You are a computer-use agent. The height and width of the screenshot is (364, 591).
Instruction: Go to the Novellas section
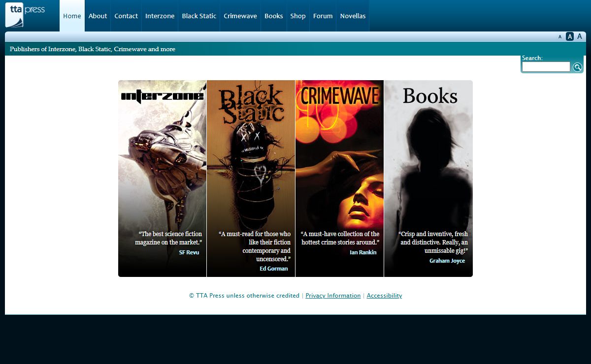353,16
